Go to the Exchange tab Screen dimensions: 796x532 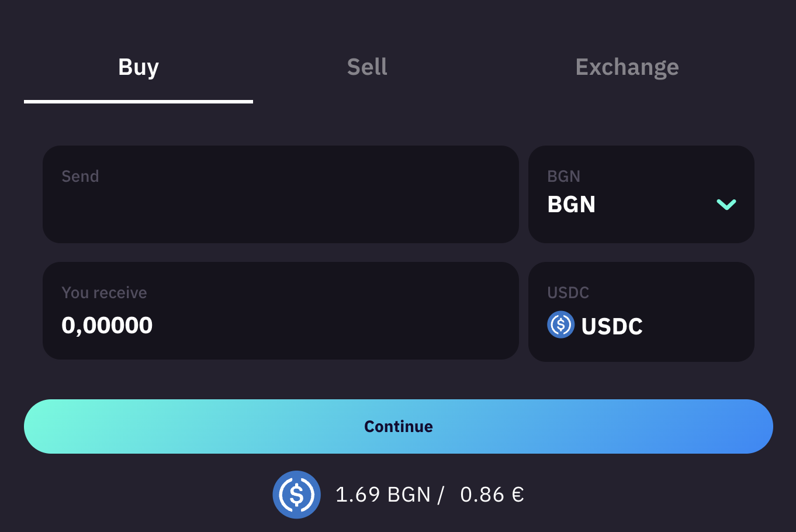[627, 68]
